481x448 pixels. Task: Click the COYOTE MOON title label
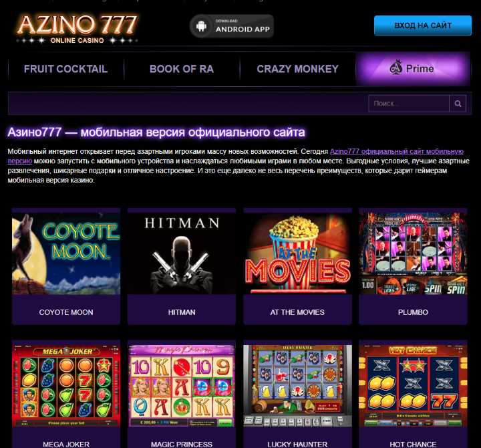(x=66, y=312)
